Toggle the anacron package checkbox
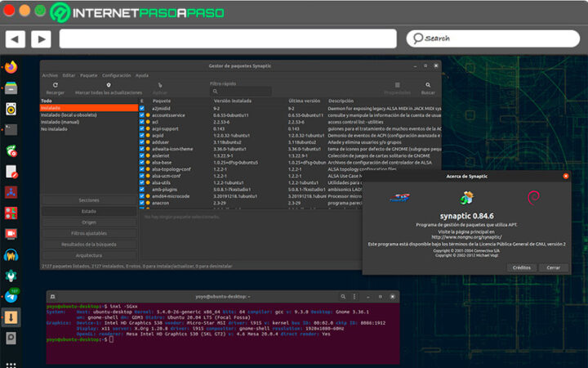This screenshot has width=588, height=368. coord(142,203)
